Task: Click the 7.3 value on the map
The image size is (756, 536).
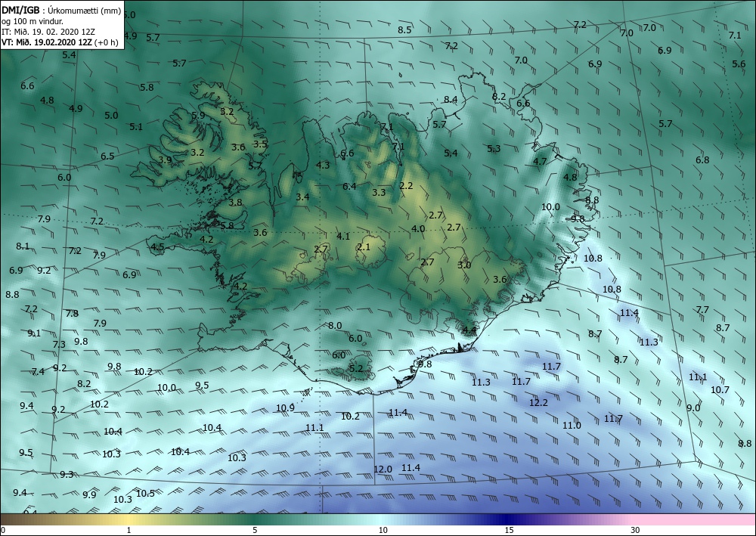Action: pos(59,344)
